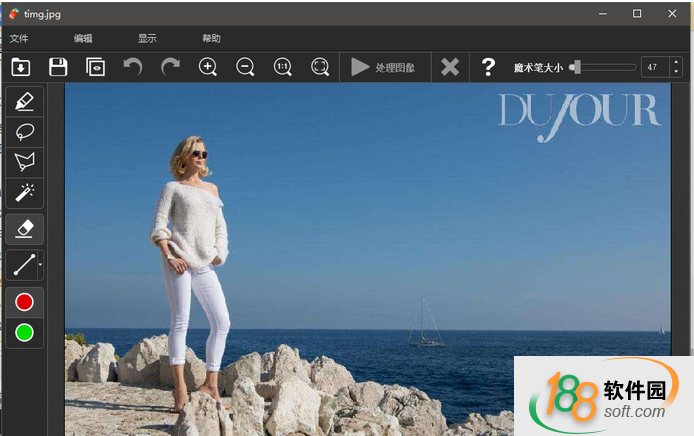Redo the undone action
The height and width of the screenshot is (436, 694).
[x=170, y=67]
